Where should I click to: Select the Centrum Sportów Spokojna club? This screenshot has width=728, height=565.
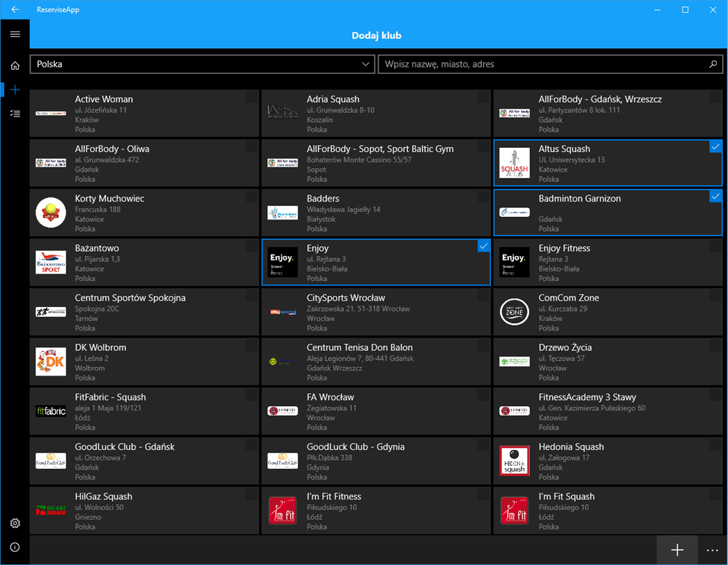(x=144, y=312)
